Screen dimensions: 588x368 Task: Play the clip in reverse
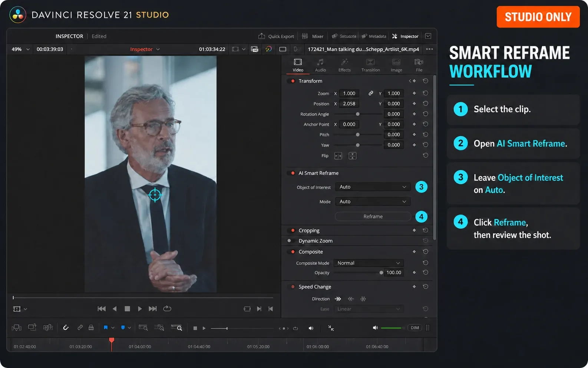(115, 309)
